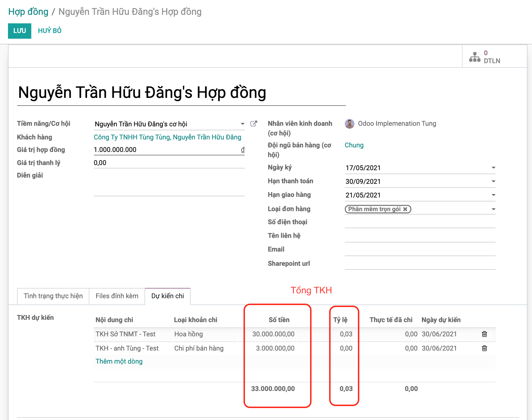Open the Loại đơn hàng dropdown

click(493, 209)
